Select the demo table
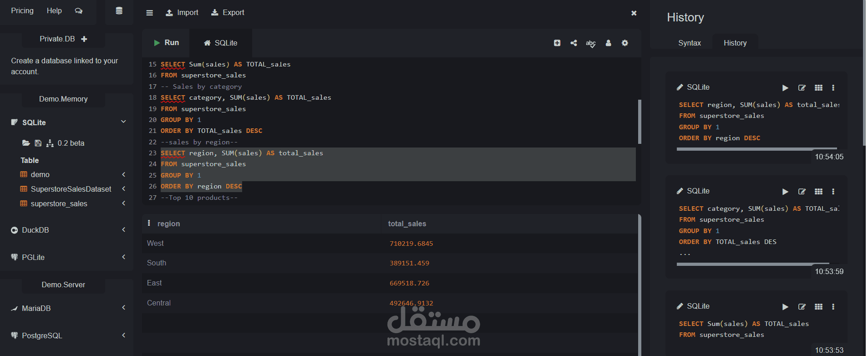This screenshot has height=356, width=868. pos(40,174)
